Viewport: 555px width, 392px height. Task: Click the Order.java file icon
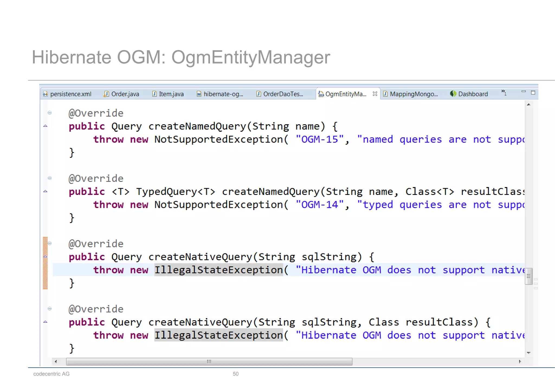106,94
